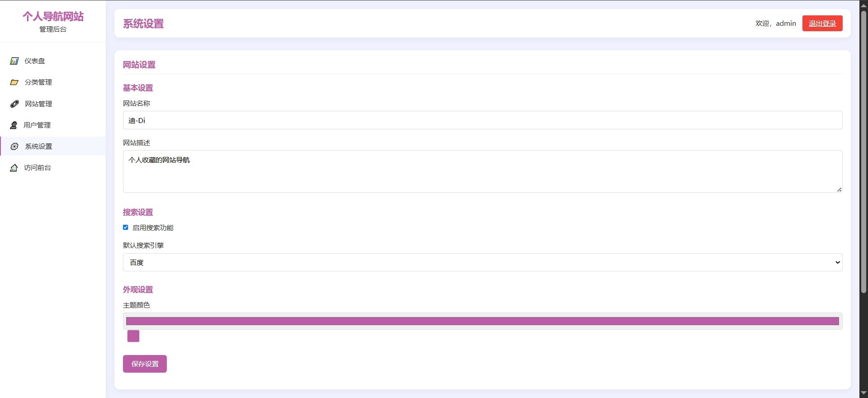Click the house icon to visit frontend
This screenshot has height=398, width=868.
(x=14, y=168)
